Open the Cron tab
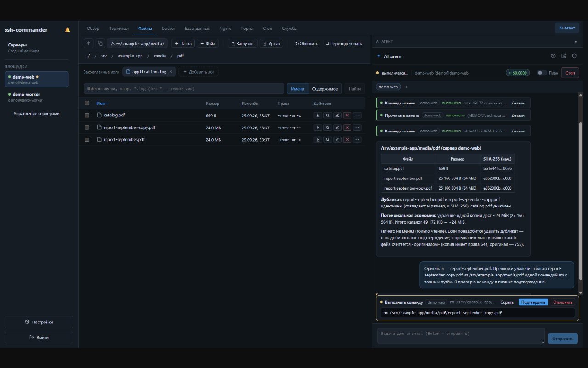Viewport: 588px width, 368px height. 267,29
